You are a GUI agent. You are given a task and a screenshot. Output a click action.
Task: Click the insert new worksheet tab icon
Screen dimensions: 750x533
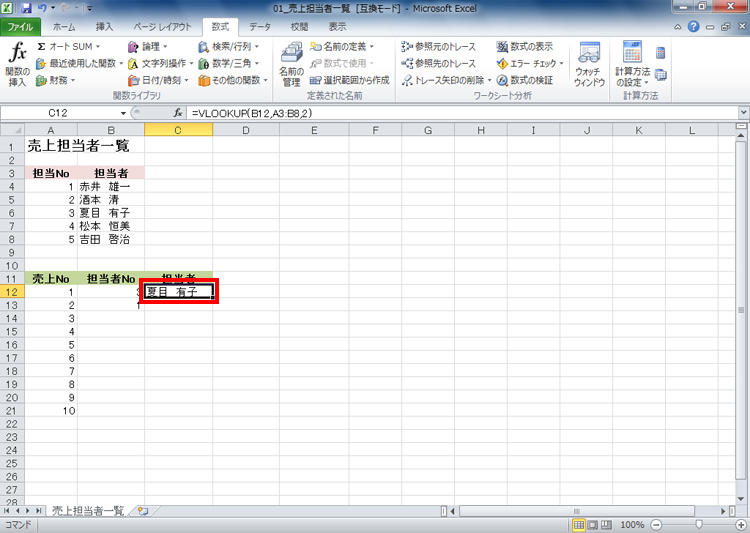click(143, 511)
